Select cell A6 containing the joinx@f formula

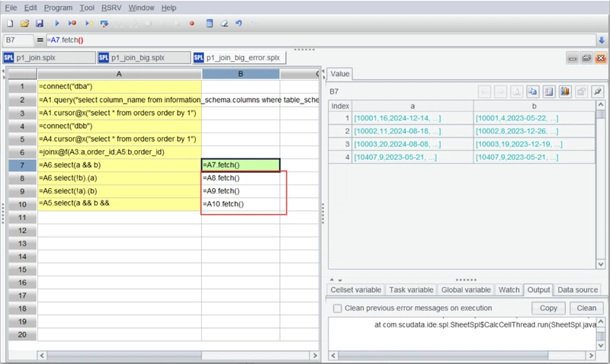pyautogui.click(x=120, y=152)
